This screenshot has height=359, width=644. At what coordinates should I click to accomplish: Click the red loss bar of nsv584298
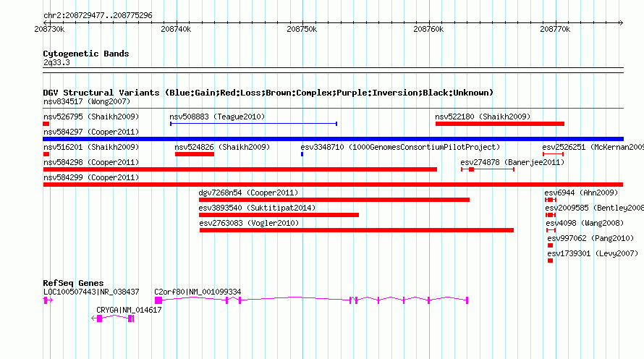tap(240, 169)
